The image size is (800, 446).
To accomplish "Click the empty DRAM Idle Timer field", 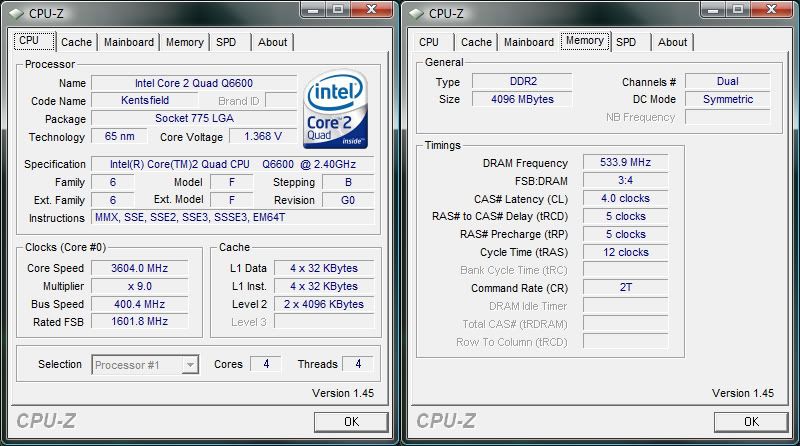I will [x=626, y=306].
